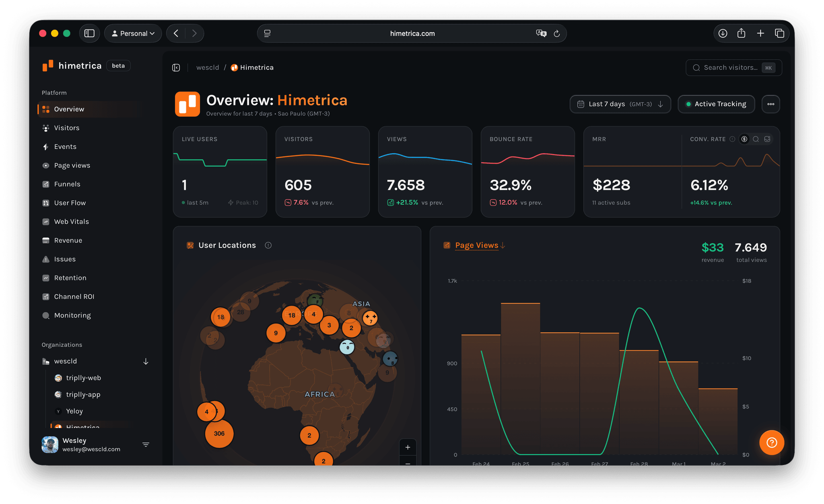824x504 pixels.
Task: Click the wescld breadcrumb link
Action: [x=208, y=68]
